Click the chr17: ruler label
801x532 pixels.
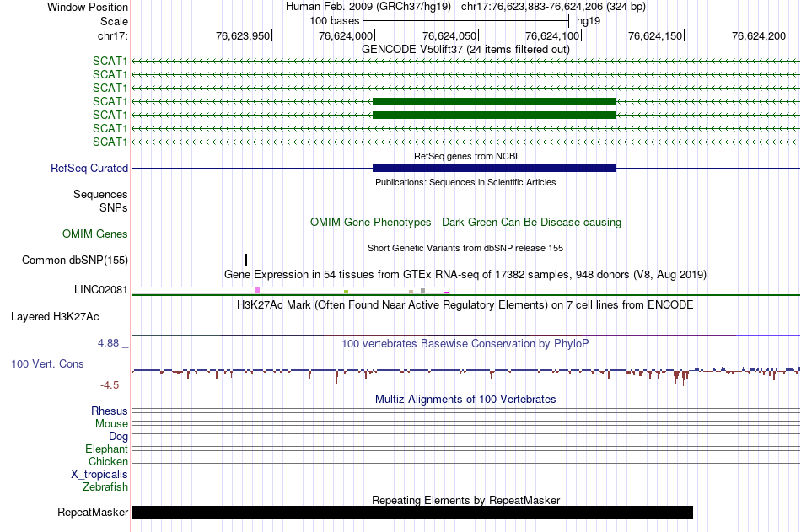[112, 35]
